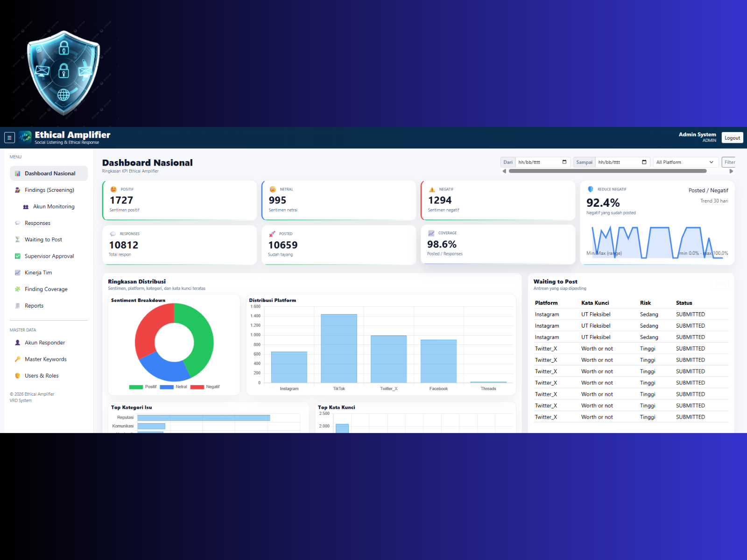747x560 pixels.
Task: Open the All Platform dropdown
Action: 684,162
